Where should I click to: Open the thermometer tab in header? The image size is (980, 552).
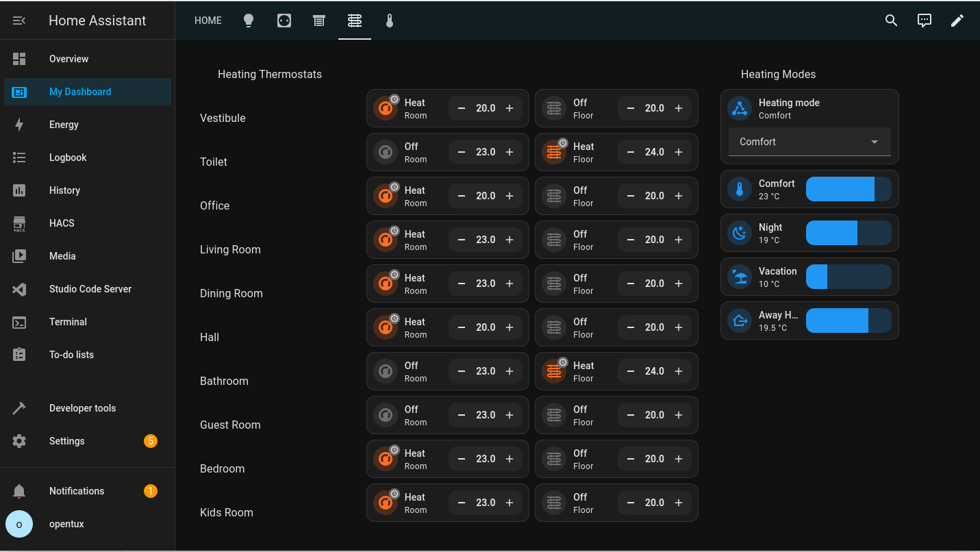point(390,21)
